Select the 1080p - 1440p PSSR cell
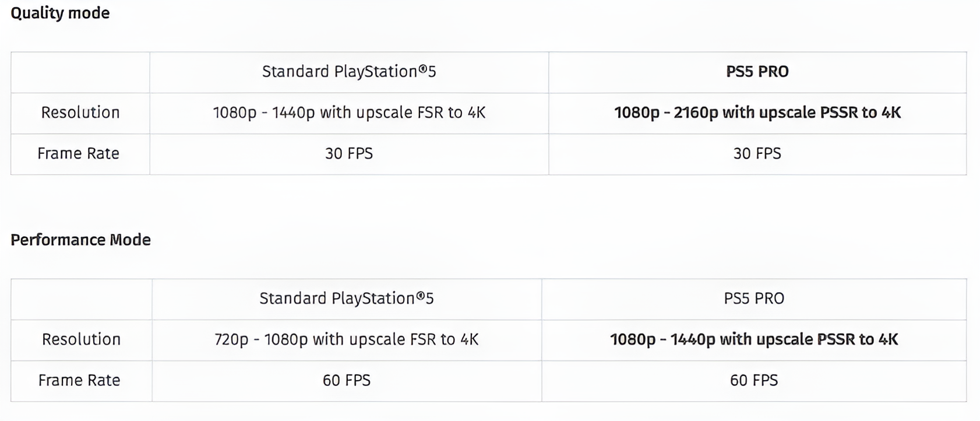980x421 pixels. [x=754, y=339]
